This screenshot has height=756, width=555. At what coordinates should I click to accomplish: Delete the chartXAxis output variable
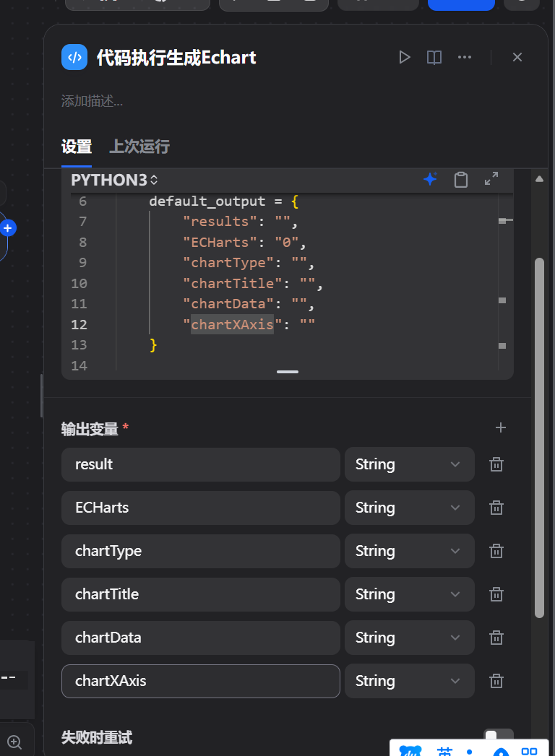coord(496,681)
